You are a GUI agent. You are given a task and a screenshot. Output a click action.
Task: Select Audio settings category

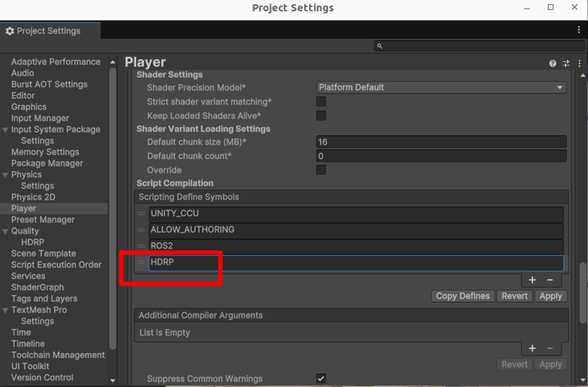coord(23,73)
